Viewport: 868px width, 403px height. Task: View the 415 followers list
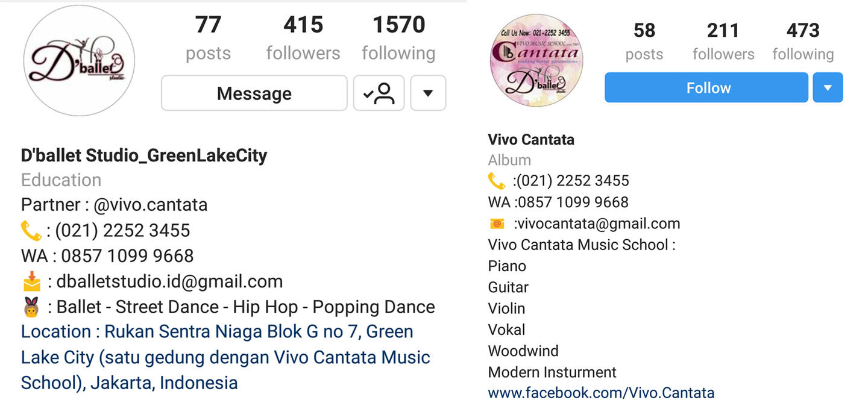303,38
